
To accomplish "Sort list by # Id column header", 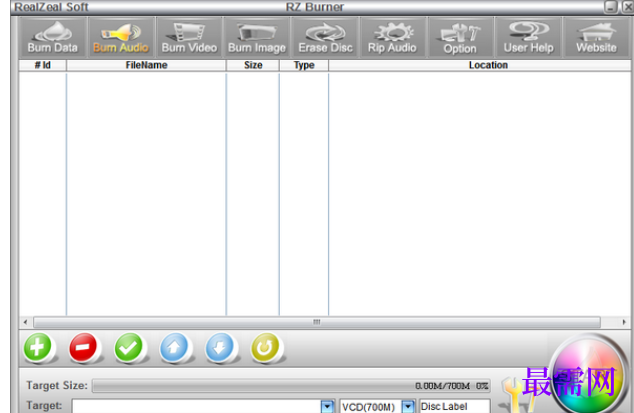I will coord(42,65).
